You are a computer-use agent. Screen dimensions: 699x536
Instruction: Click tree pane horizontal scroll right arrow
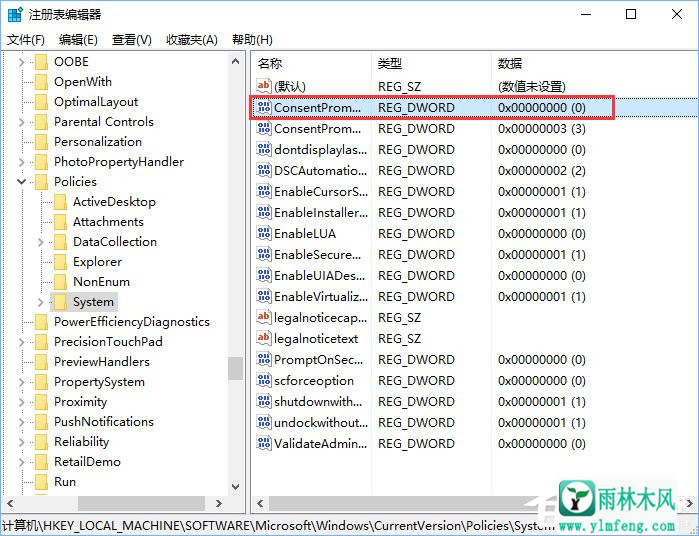[218, 503]
